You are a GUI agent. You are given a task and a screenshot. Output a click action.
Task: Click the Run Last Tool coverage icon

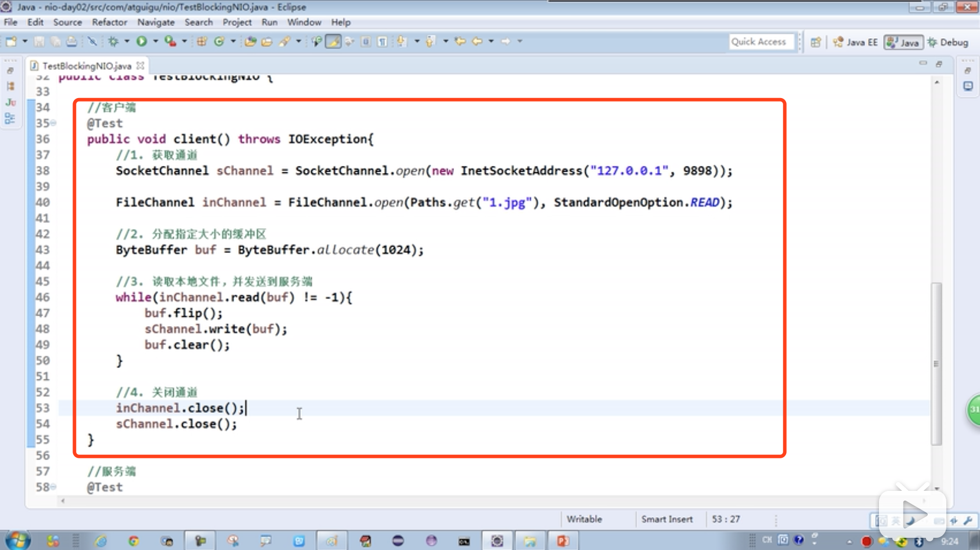click(170, 41)
